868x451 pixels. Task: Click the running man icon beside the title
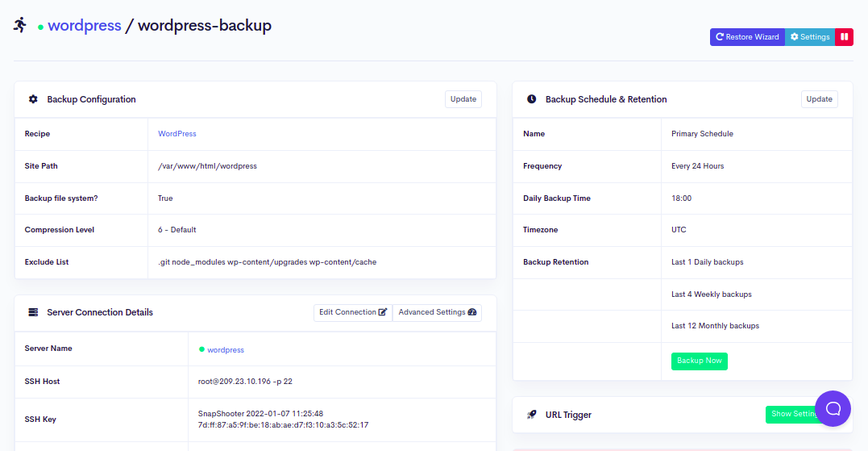pyautogui.click(x=20, y=25)
